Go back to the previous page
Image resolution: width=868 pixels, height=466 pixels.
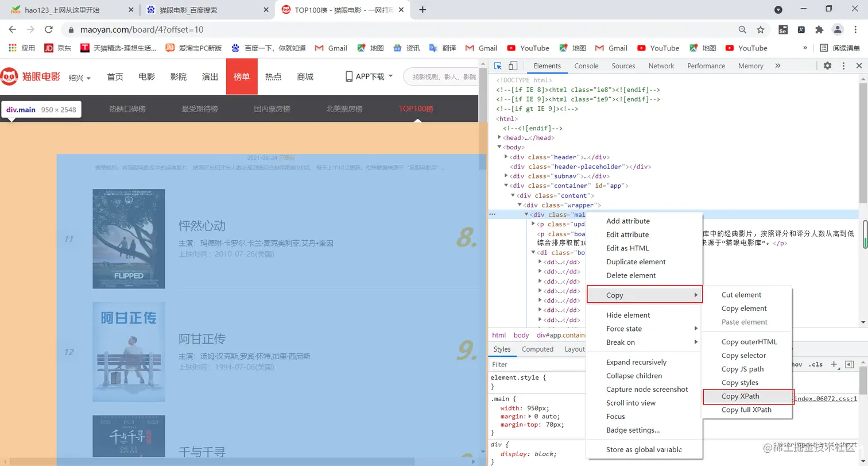(x=13, y=29)
